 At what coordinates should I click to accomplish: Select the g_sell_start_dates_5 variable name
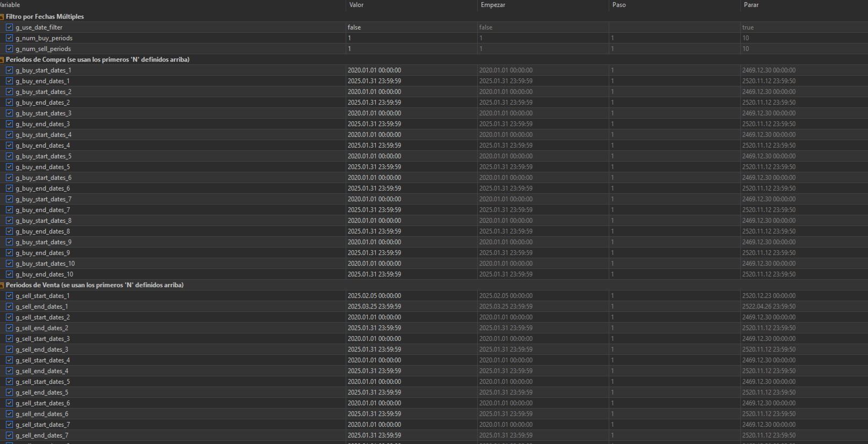(42, 382)
